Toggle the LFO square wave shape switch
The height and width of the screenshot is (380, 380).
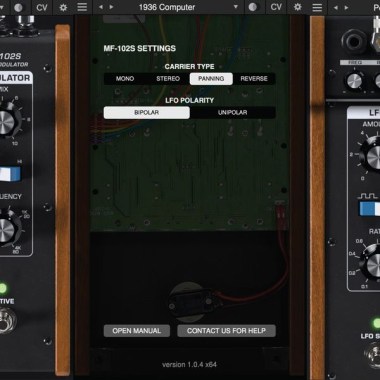[x=370, y=209]
